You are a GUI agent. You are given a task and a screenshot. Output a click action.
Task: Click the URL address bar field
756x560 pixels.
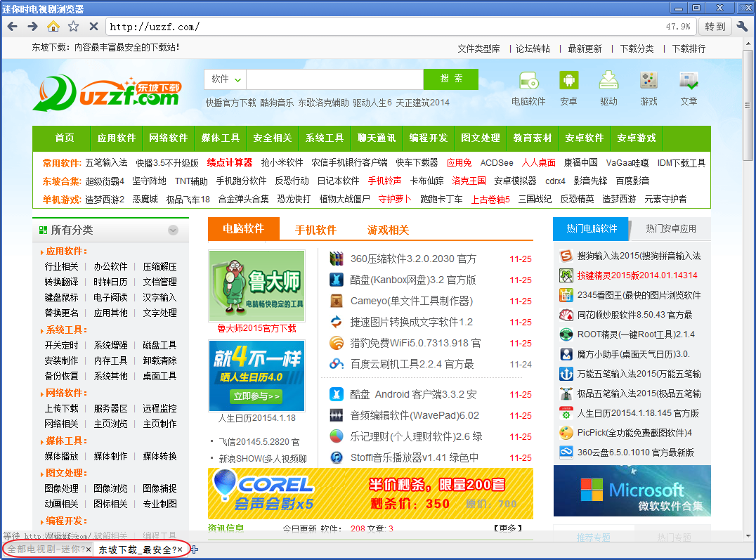(379, 27)
